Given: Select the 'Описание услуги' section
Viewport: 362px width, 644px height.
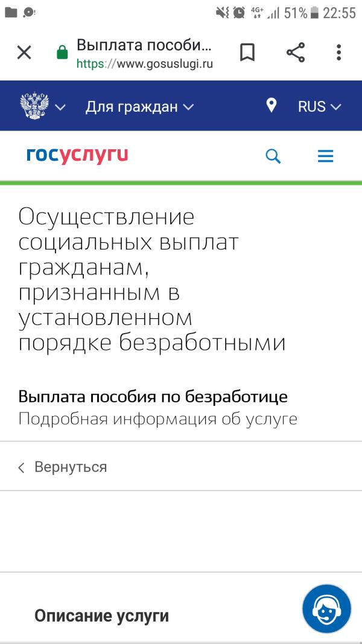Looking at the screenshot, I should tap(101, 616).
